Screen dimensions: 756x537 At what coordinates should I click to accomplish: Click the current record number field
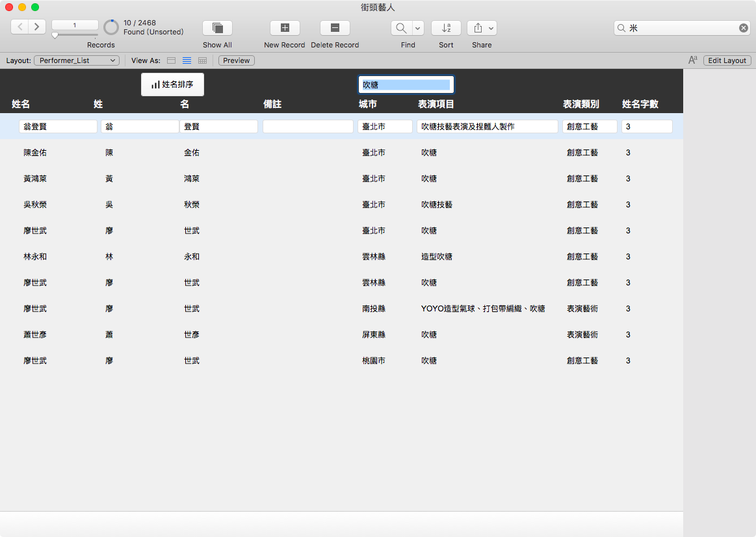[75, 25]
